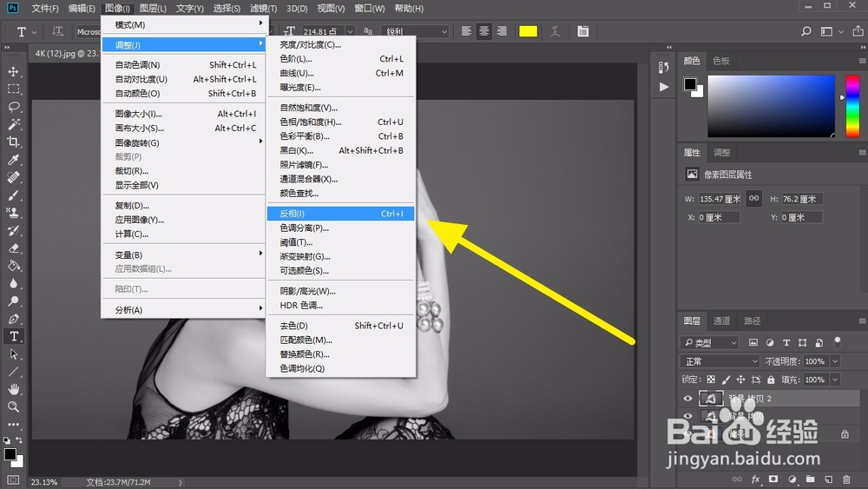Select the Zoom tool
868x489 pixels.
pyautogui.click(x=13, y=407)
